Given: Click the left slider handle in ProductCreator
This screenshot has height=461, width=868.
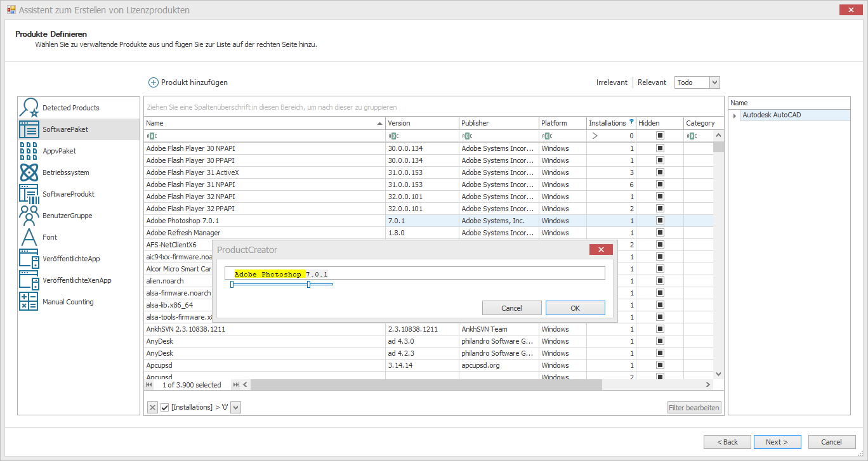Looking at the screenshot, I should pos(232,285).
